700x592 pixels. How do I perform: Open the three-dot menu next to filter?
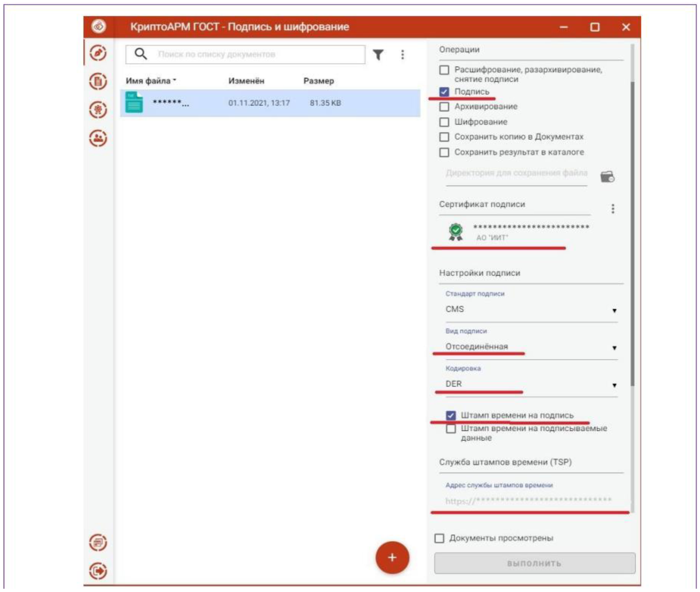[402, 55]
